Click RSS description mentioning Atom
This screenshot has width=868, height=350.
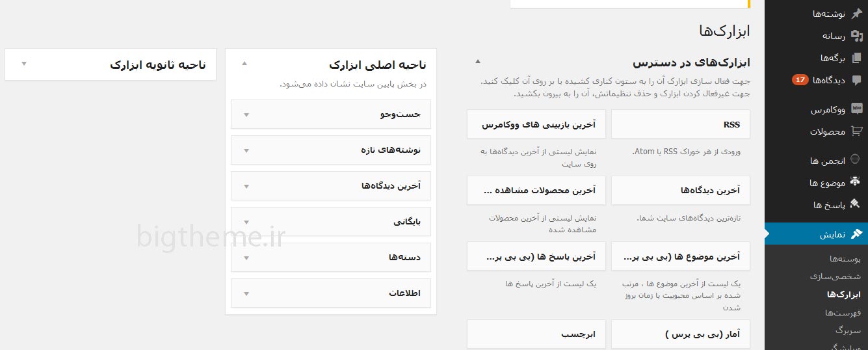pos(686,152)
